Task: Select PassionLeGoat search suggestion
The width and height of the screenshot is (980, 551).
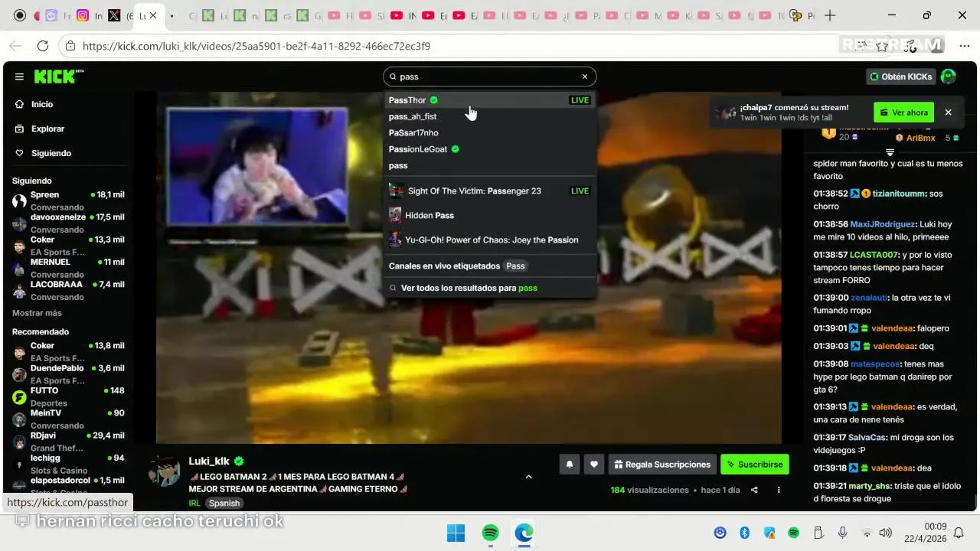Action: (489, 149)
